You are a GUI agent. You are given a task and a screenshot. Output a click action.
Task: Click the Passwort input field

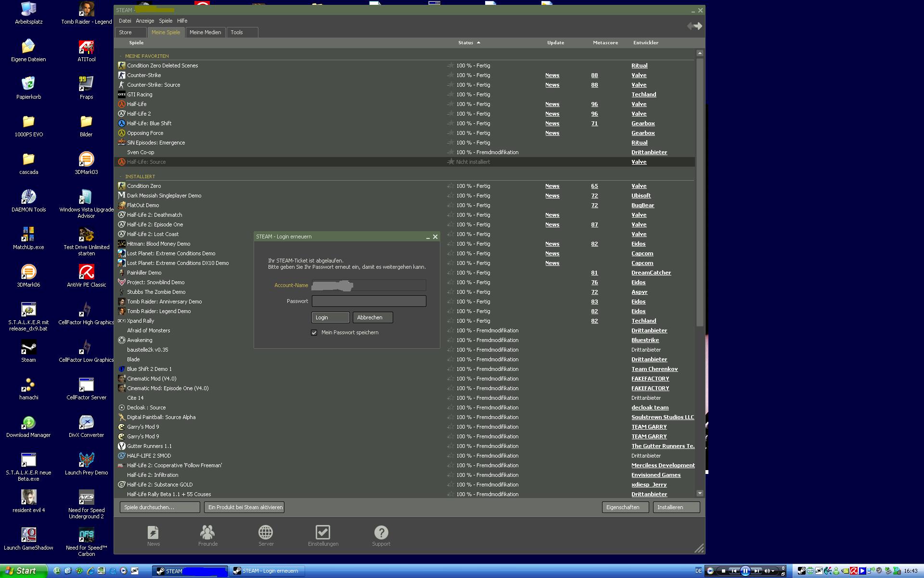tap(369, 301)
